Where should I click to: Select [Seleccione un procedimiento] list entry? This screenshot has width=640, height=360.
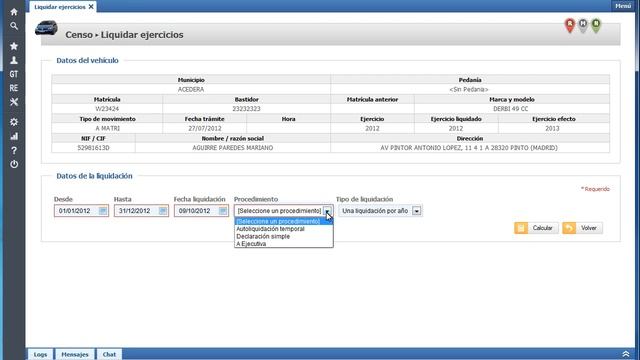coord(284,221)
